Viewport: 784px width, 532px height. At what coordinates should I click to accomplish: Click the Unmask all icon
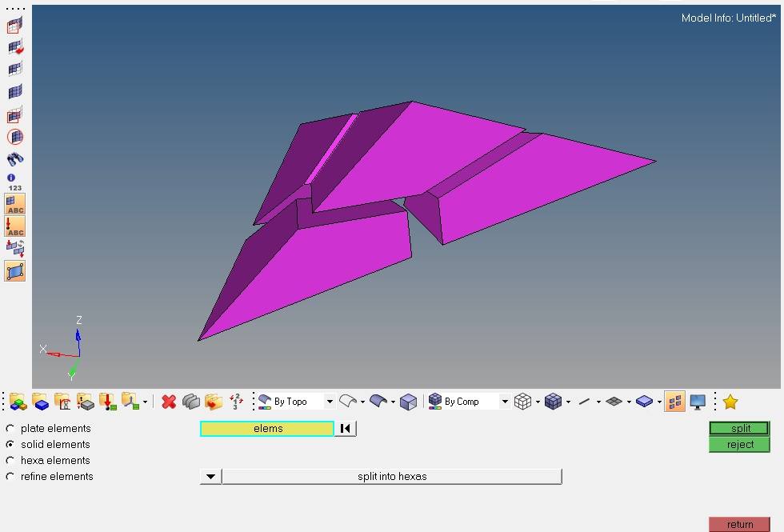15,92
